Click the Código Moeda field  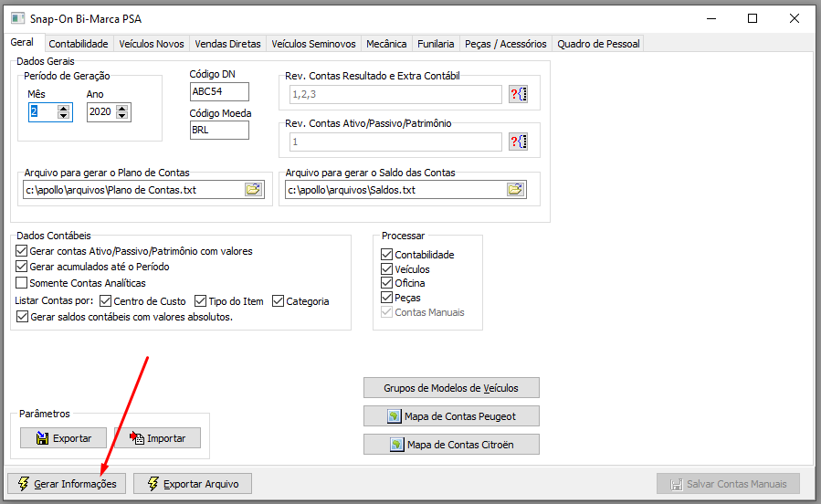219,130
